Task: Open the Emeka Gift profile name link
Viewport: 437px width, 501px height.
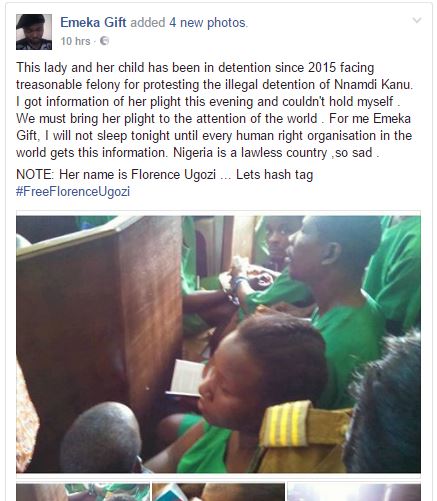Action: coord(93,23)
